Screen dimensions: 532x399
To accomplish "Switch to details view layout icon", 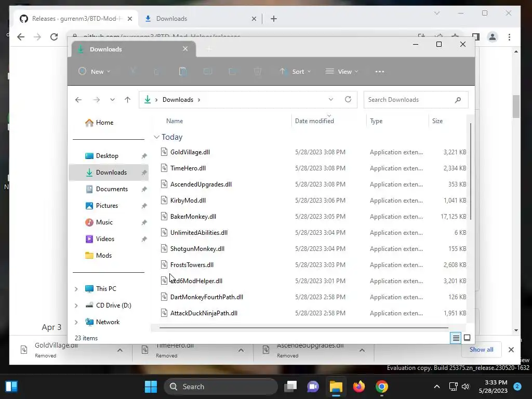I will [456, 338].
